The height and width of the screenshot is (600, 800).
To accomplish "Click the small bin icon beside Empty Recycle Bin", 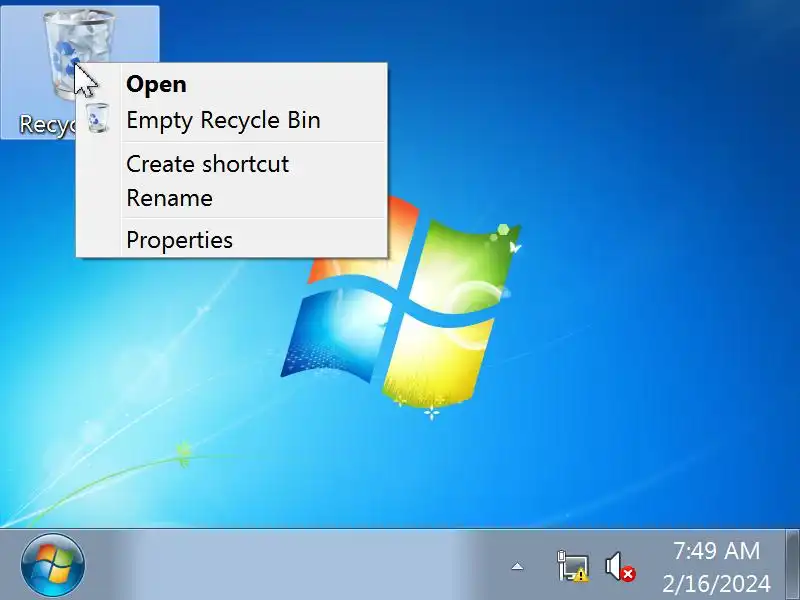I will [x=97, y=118].
